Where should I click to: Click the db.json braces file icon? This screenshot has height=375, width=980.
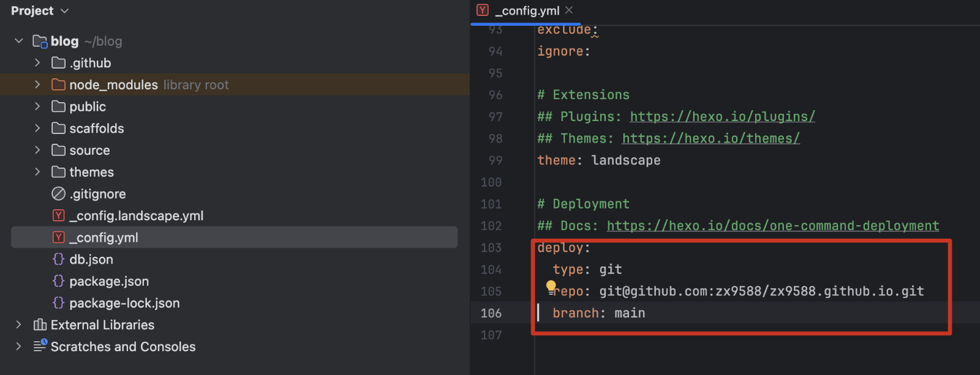click(x=59, y=259)
